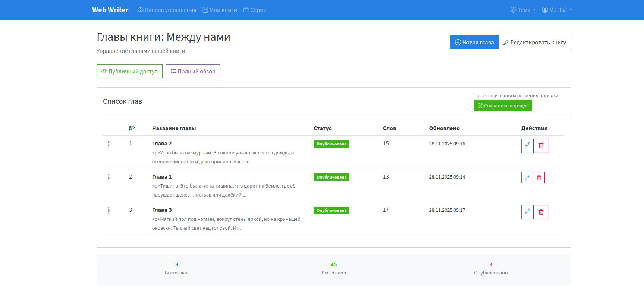Delete Глава 1 using its trash icon
Screen dimensions: 644x292
(539, 178)
